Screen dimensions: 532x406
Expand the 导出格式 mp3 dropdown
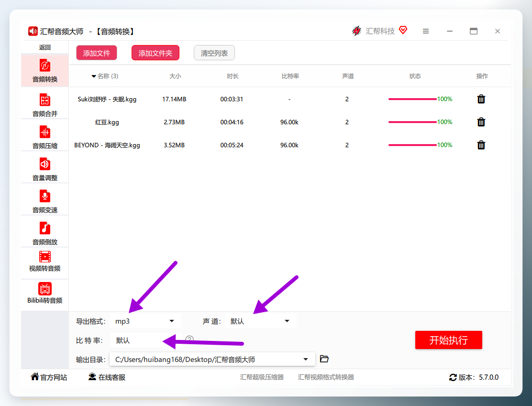click(145, 321)
